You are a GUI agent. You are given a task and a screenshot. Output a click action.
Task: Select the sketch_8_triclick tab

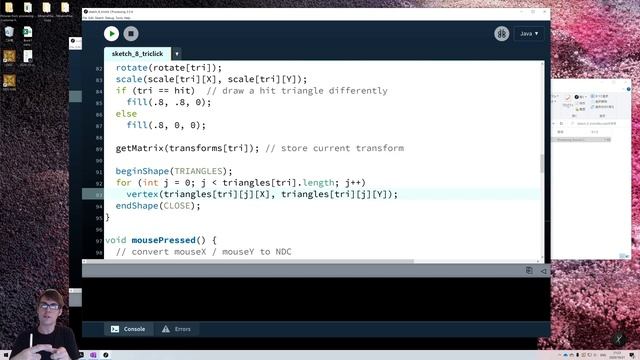pyautogui.click(x=137, y=53)
